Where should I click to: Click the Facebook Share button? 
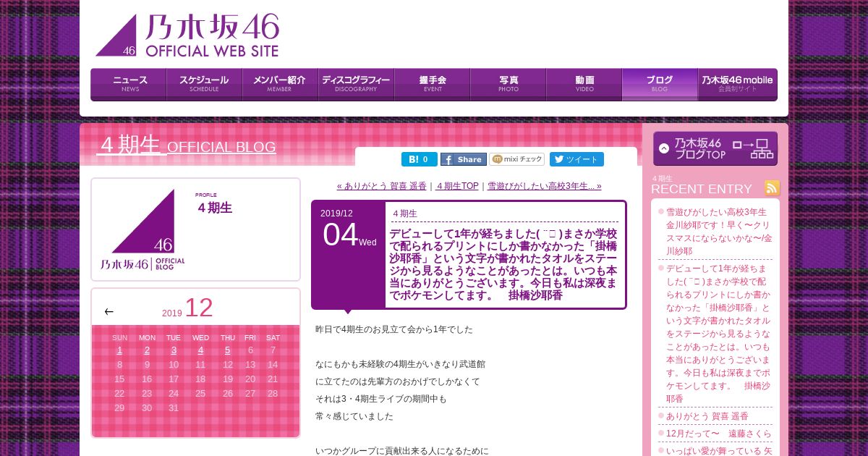click(x=464, y=159)
